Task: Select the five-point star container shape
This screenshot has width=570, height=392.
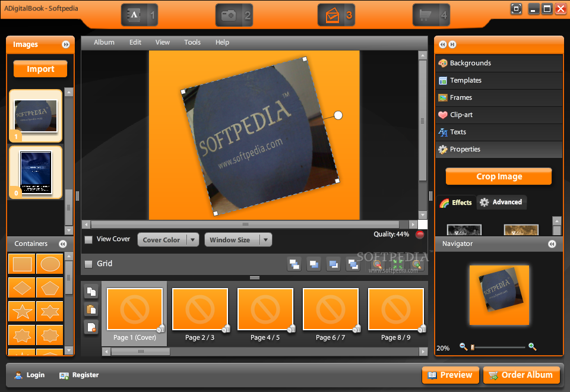Action: [x=22, y=312]
